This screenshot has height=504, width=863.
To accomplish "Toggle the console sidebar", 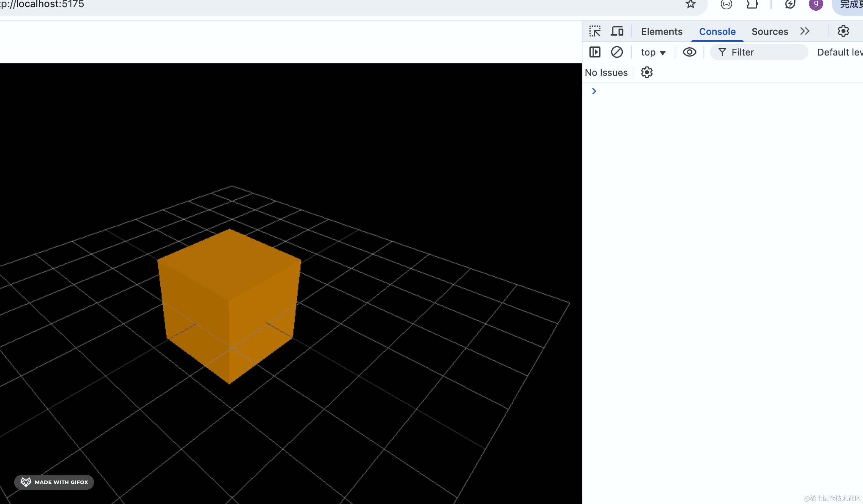I will pyautogui.click(x=595, y=52).
